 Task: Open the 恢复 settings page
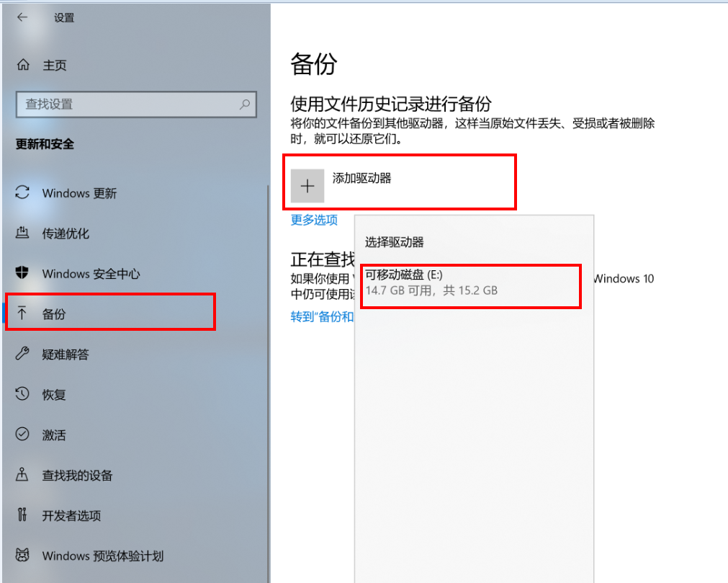(x=54, y=395)
